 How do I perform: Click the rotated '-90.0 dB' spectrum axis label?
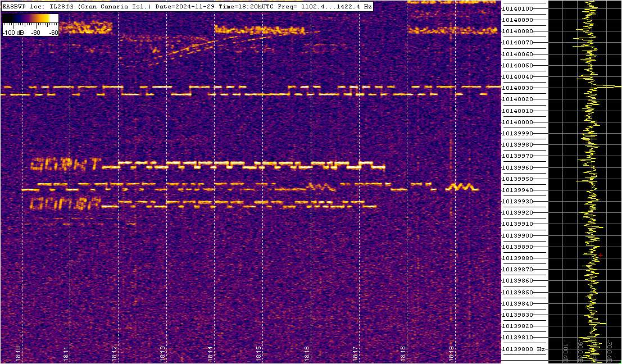580,350
